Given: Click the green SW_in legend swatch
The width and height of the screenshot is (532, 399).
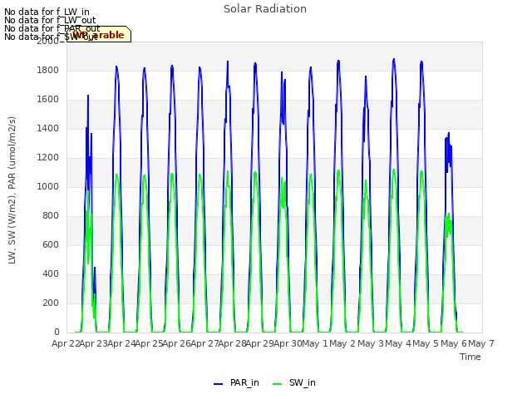Looking at the screenshot, I should [277, 384].
